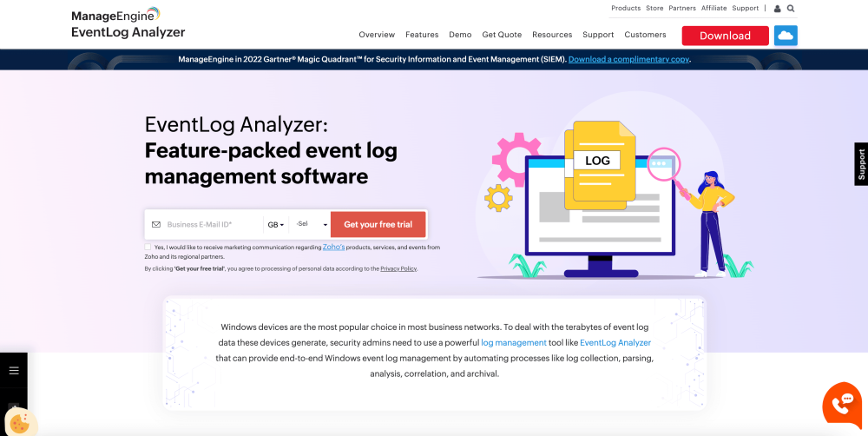Open the Overview menu item

(x=377, y=35)
